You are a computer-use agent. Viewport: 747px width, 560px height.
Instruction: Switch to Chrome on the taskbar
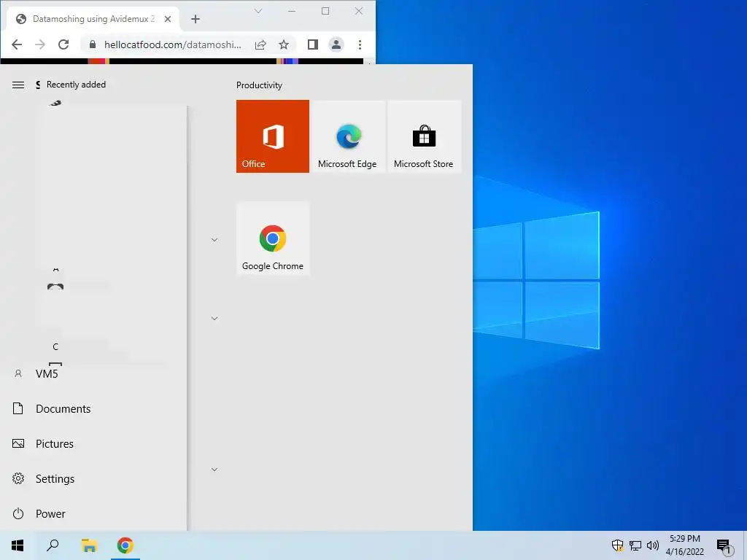125,545
